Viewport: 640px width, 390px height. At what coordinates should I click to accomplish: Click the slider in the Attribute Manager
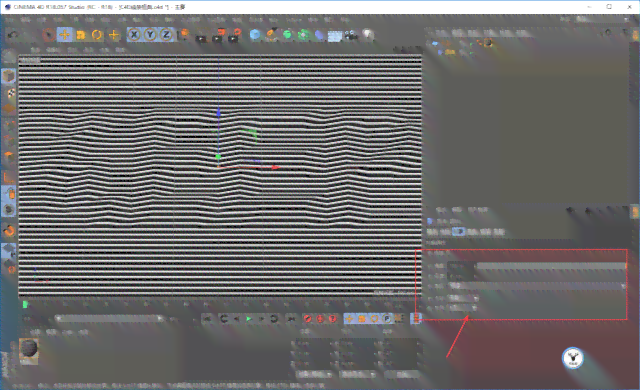(x=551, y=266)
